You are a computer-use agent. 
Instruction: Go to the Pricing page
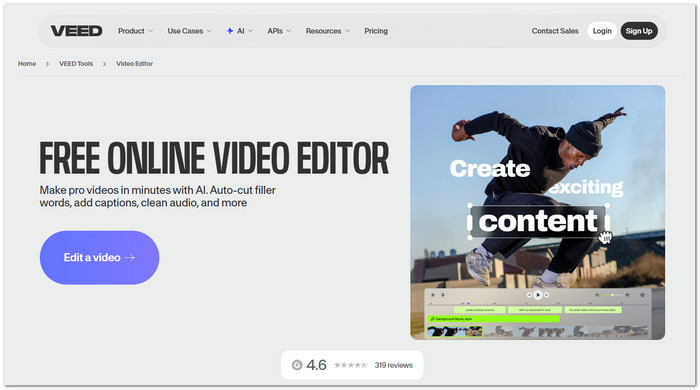click(376, 31)
